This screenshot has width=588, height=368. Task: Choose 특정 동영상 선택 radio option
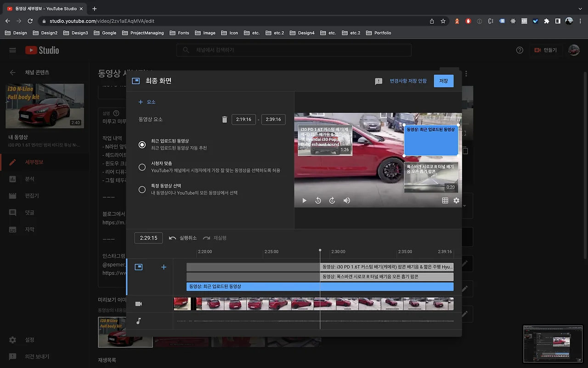click(x=142, y=190)
